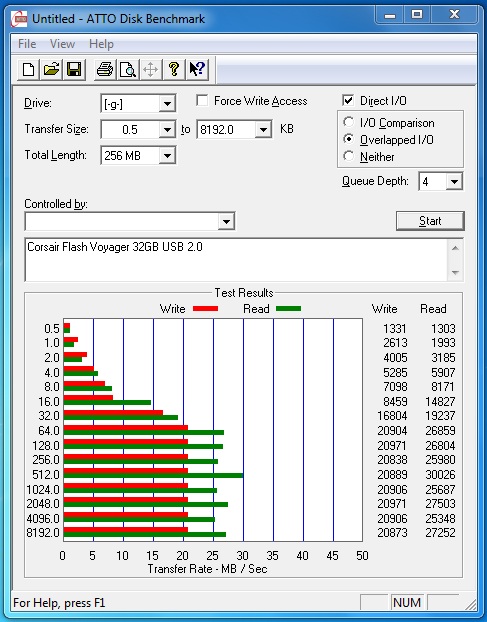The image size is (487, 622).
Task: Select the Neither radio button
Action: [349, 156]
